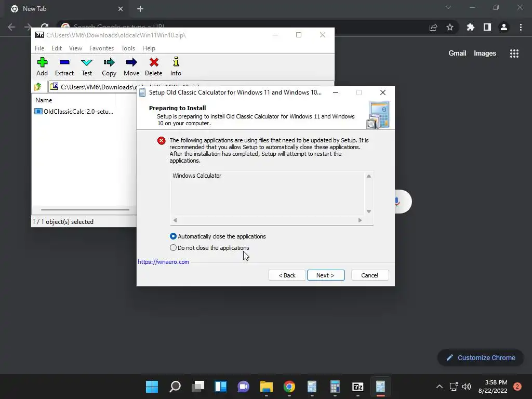Open the Edit menu in 7-Zip
Image resolution: width=532 pixels, height=399 pixels.
coord(56,48)
